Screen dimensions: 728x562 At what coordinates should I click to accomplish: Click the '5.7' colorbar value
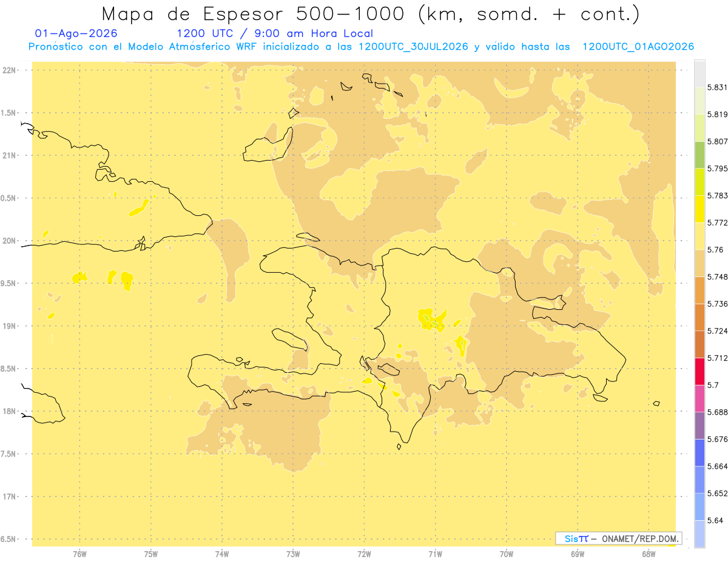[x=713, y=385]
